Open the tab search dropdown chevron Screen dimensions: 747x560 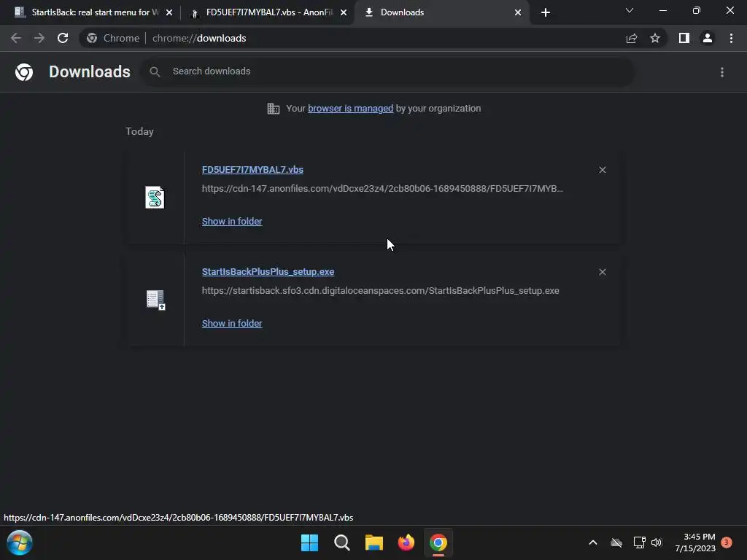coord(630,10)
